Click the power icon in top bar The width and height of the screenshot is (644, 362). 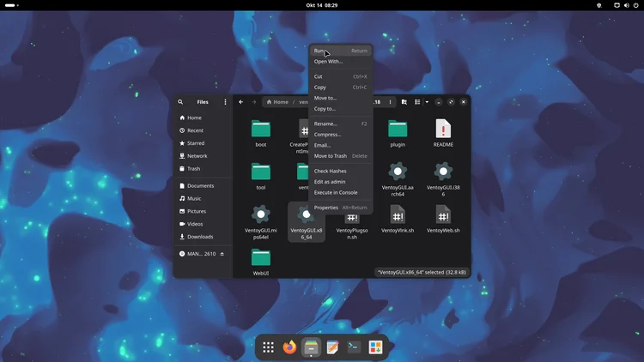(x=635, y=5)
